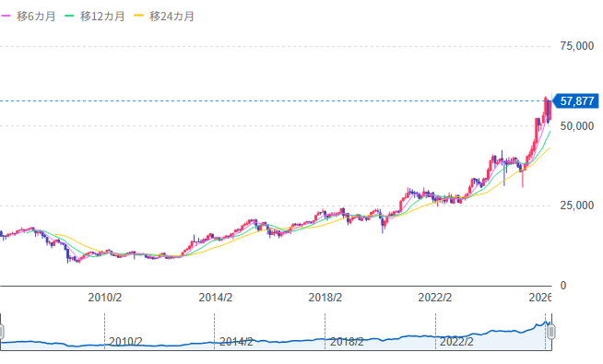This screenshot has height=364, width=603.
Task: Click the left range slider handle
Action: pyautogui.click(x=1, y=332)
